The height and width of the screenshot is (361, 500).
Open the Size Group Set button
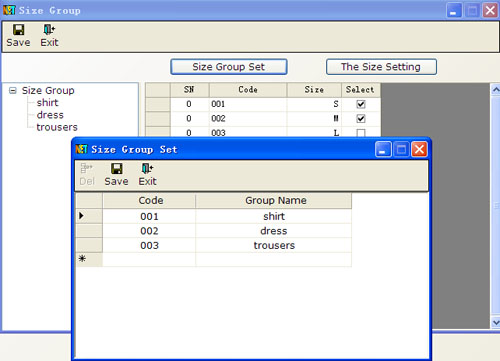(x=229, y=67)
